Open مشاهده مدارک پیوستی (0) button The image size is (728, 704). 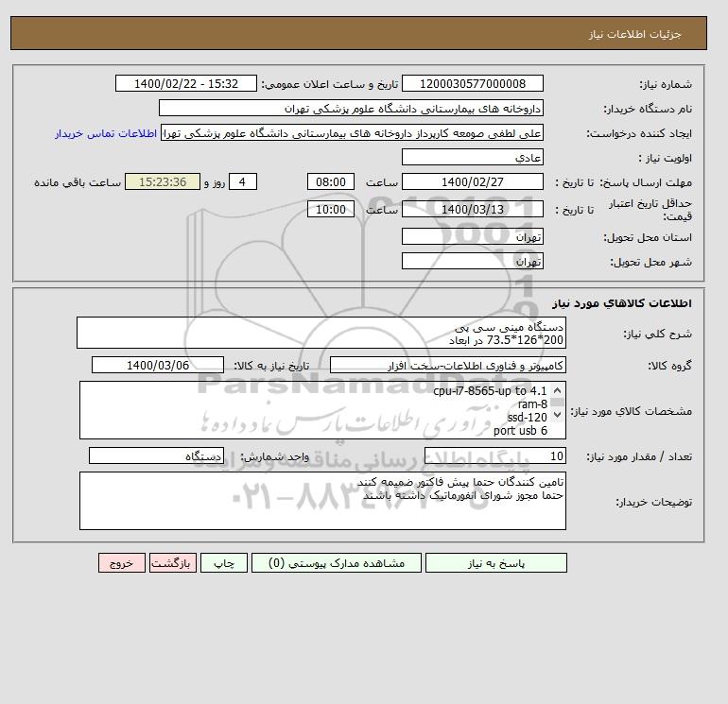click(x=337, y=563)
